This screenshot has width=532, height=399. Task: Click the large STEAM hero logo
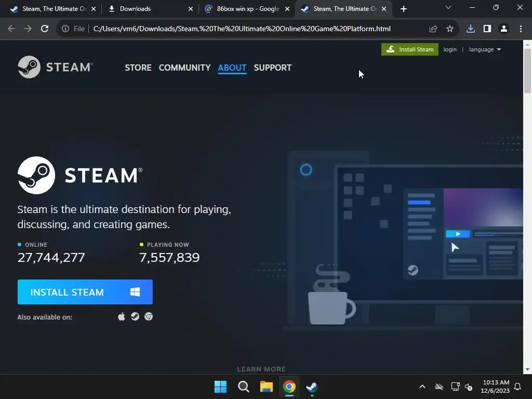click(80, 176)
